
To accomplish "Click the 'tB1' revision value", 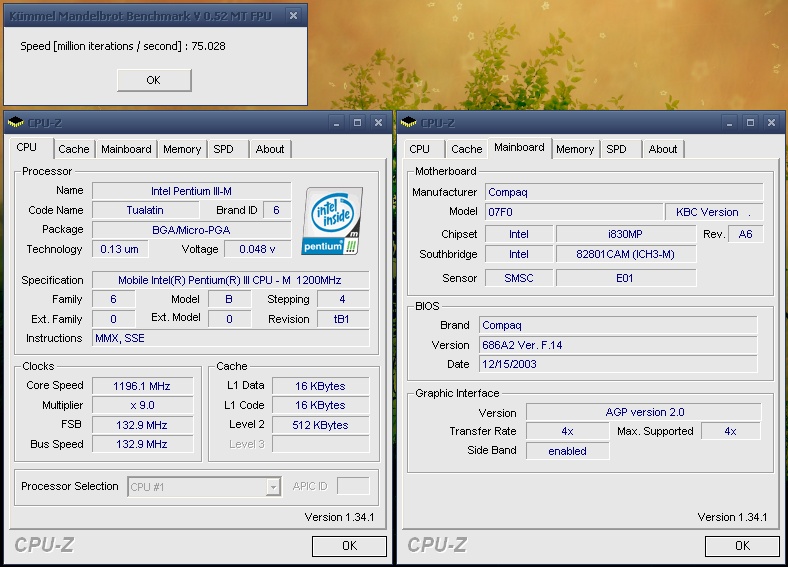I will pos(343,319).
